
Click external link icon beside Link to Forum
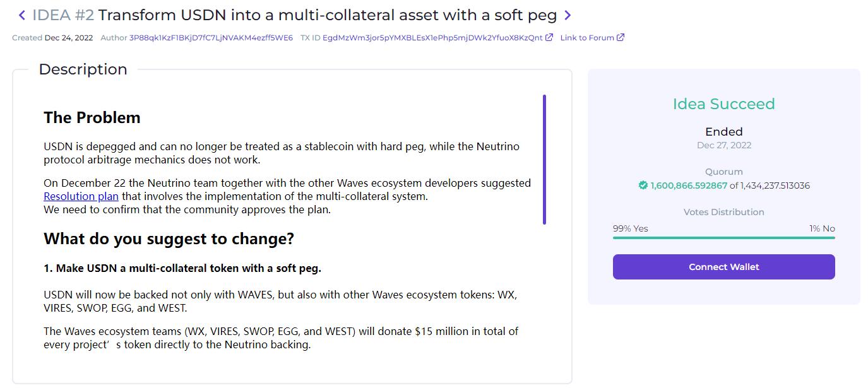tap(621, 37)
